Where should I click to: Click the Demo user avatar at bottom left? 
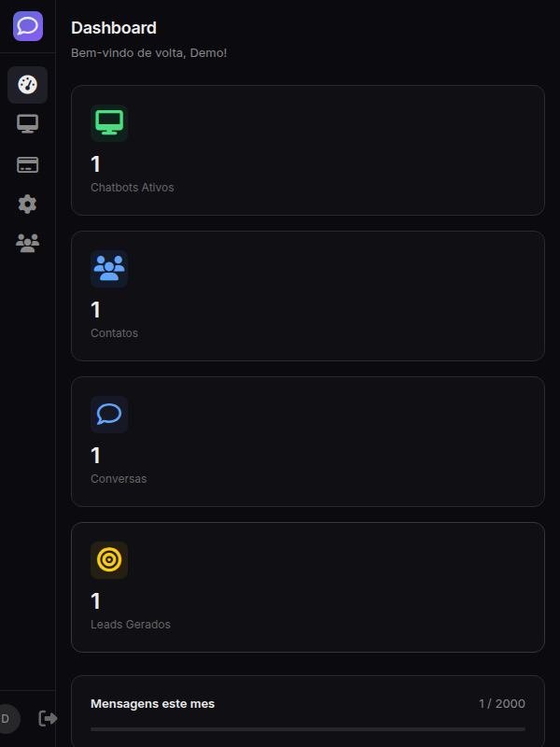pos(7,719)
